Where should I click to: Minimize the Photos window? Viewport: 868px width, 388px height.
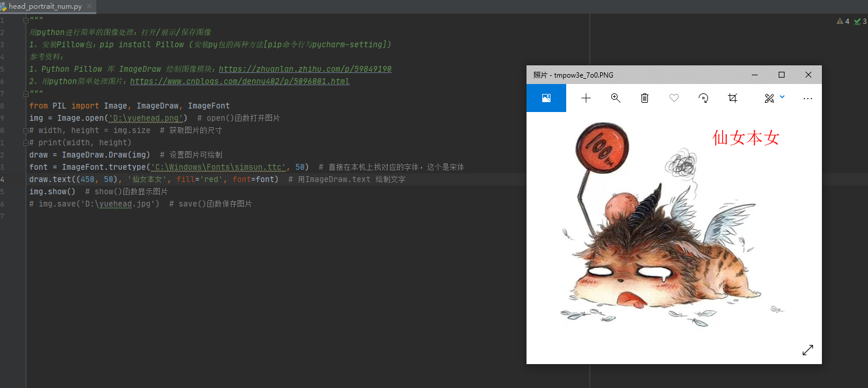(755, 75)
